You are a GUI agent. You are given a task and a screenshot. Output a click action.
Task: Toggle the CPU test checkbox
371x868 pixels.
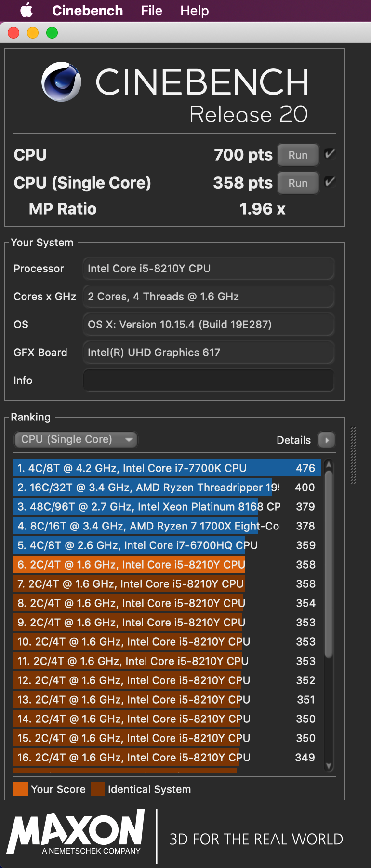(330, 154)
